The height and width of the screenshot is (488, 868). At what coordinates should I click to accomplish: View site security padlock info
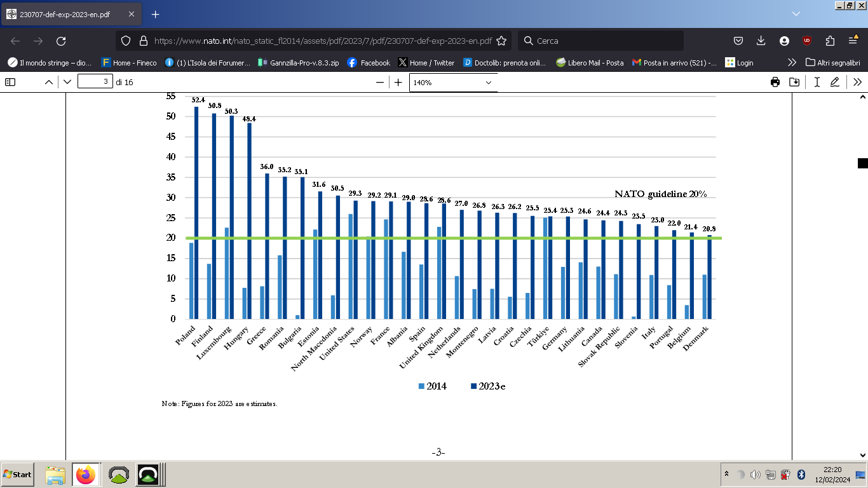tap(143, 41)
